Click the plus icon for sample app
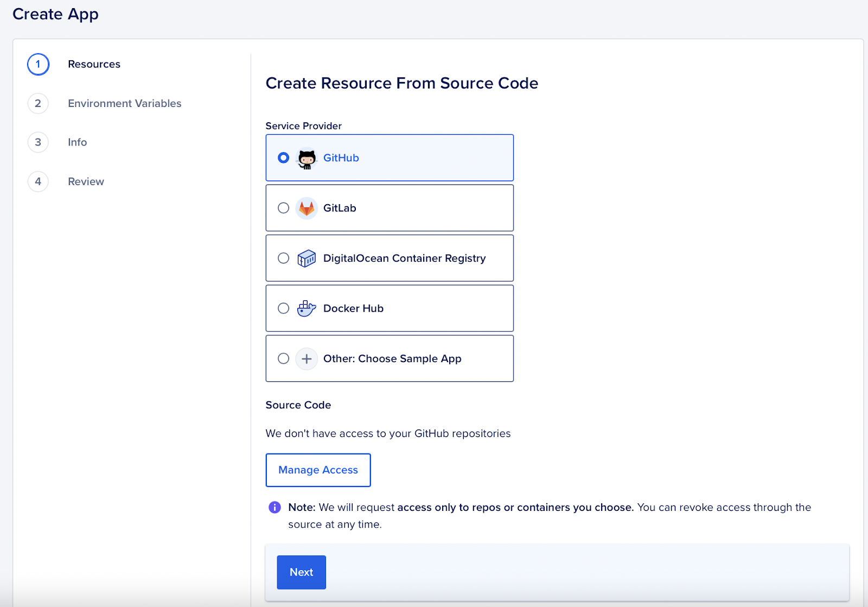868x607 pixels. point(307,359)
